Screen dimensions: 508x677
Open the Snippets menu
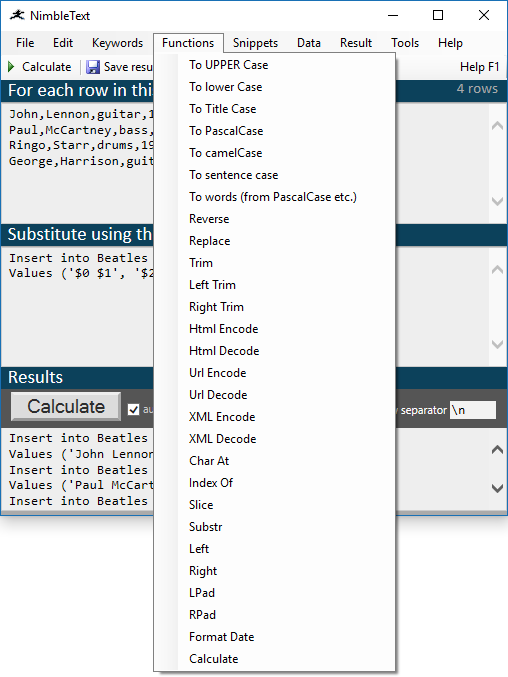[x=256, y=43]
